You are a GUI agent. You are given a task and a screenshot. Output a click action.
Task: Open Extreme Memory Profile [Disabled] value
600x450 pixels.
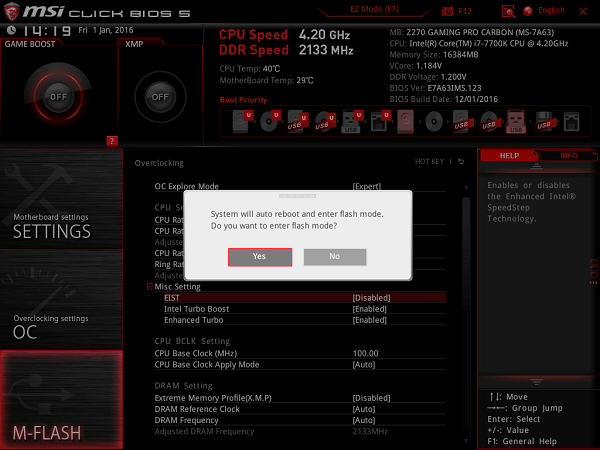(x=371, y=398)
